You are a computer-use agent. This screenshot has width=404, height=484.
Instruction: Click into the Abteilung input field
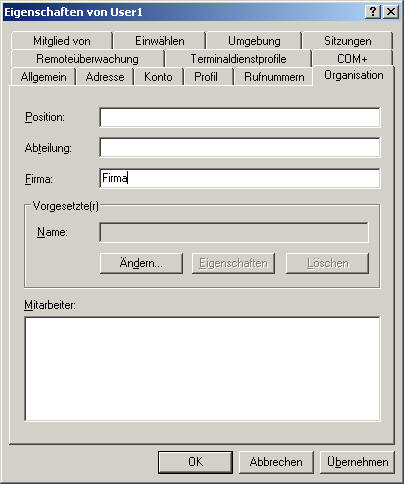pos(240,148)
